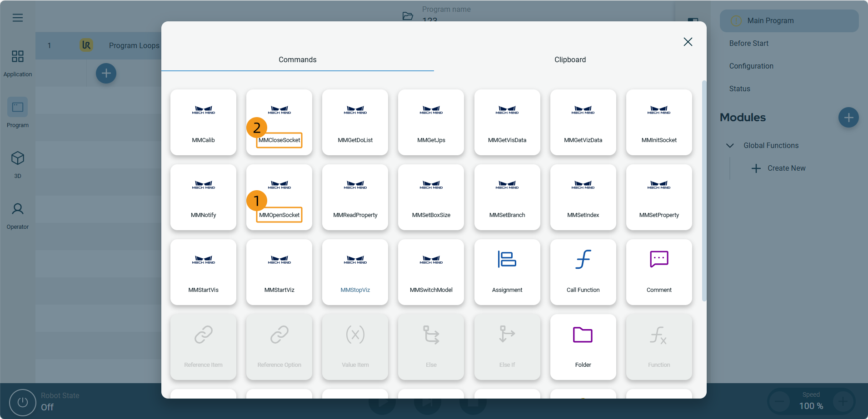Image resolution: width=868 pixels, height=419 pixels.
Task: Pick the MMGetVizData command
Action: click(x=583, y=123)
